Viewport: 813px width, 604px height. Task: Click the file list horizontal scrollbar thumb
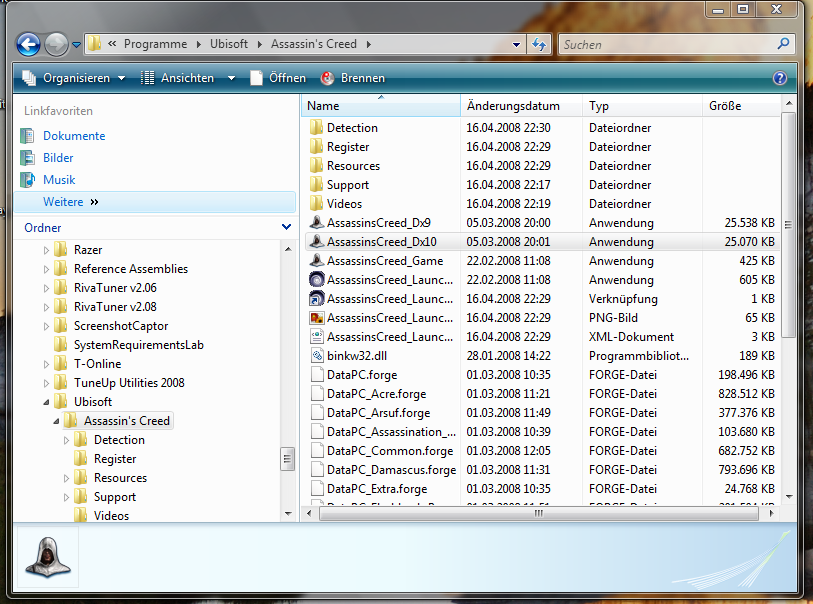[539, 513]
